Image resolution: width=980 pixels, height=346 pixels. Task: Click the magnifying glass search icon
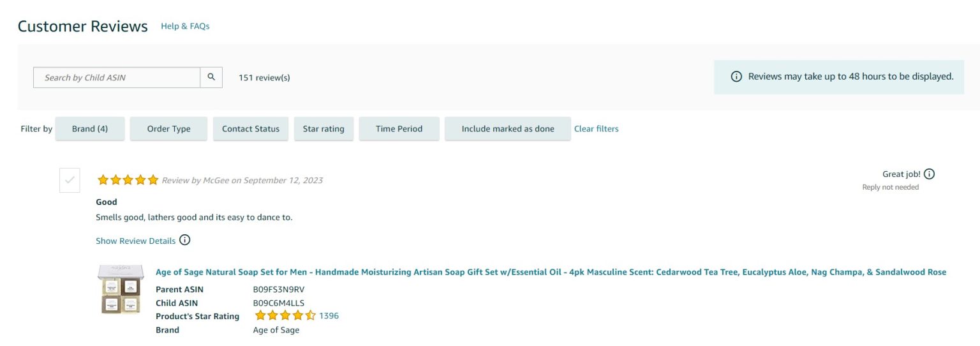click(211, 77)
